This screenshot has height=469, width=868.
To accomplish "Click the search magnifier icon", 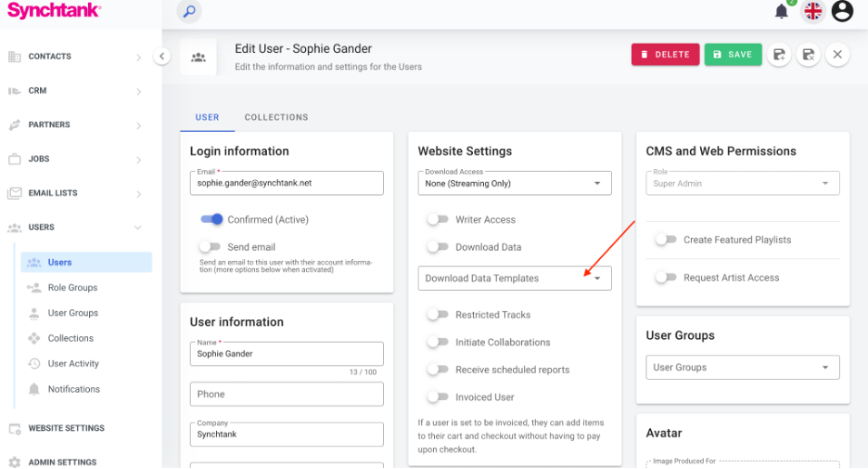I will coord(189,12).
